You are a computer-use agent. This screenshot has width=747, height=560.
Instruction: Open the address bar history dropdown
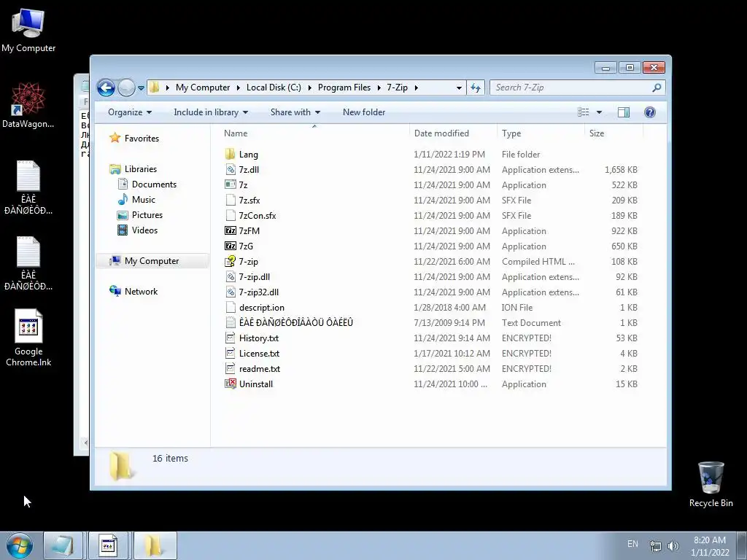pyautogui.click(x=459, y=87)
